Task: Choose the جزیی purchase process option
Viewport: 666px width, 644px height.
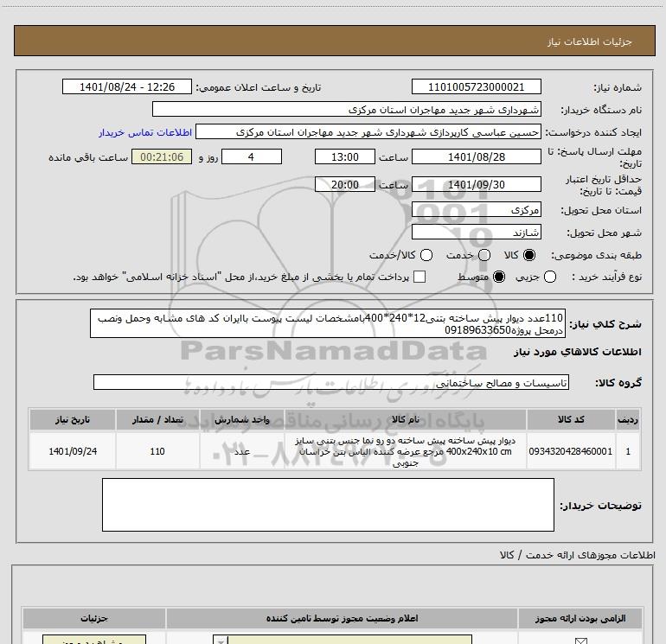Action: click(550, 277)
